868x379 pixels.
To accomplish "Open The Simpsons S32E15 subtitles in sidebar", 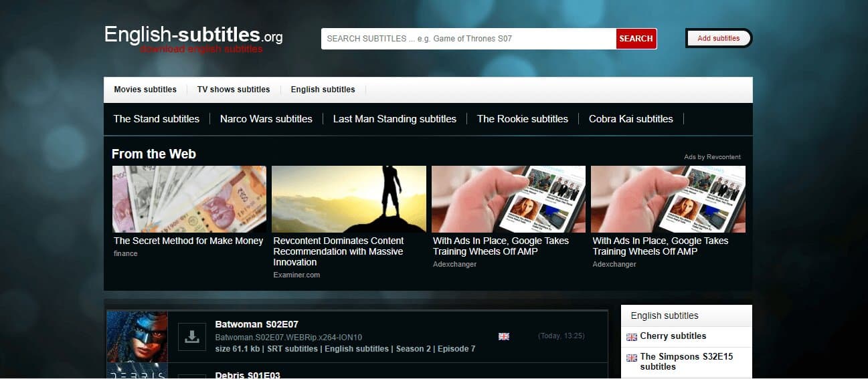I will tap(687, 362).
